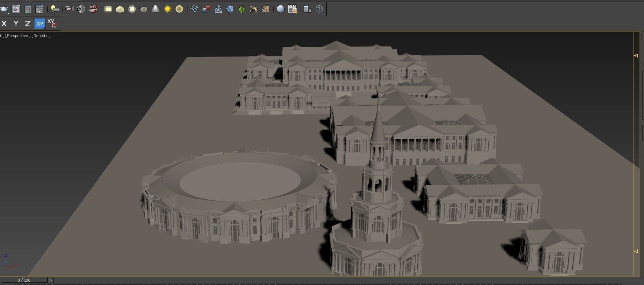Select the small pavilion building at bottom right
Screen dimensions: 644x285
552,247
